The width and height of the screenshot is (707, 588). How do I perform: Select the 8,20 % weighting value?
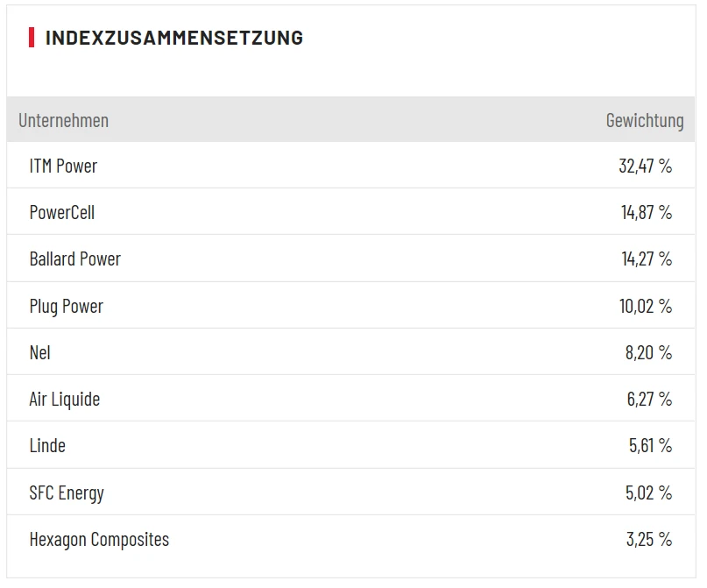tap(648, 352)
